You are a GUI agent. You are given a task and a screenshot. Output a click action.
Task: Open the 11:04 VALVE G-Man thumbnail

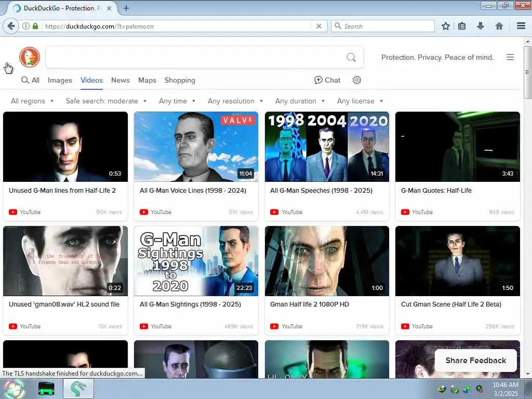[x=196, y=147]
